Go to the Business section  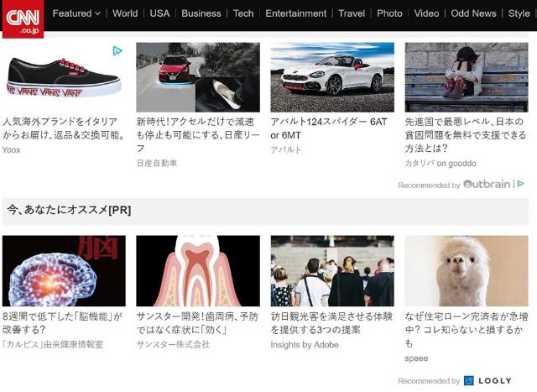click(x=201, y=13)
